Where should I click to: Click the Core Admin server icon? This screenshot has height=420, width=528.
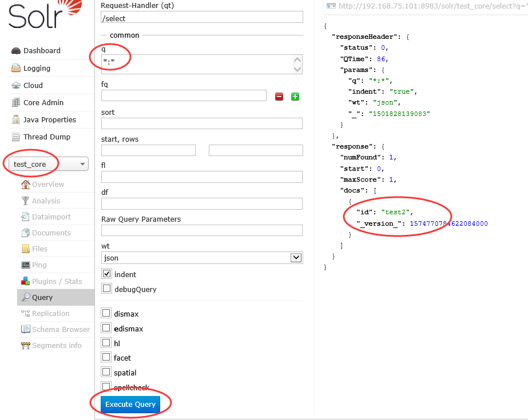(16, 102)
